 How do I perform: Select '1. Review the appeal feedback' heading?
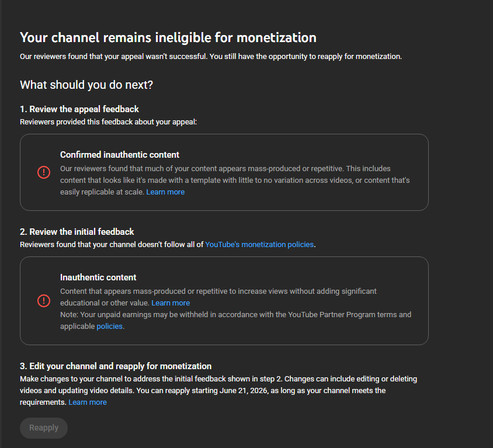[x=79, y=109]
